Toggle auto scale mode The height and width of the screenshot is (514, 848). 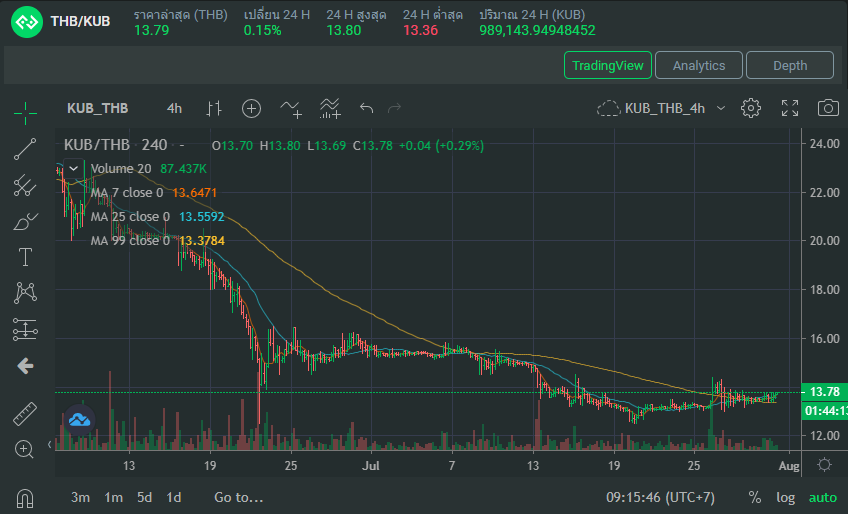click(x=822, y=497)
